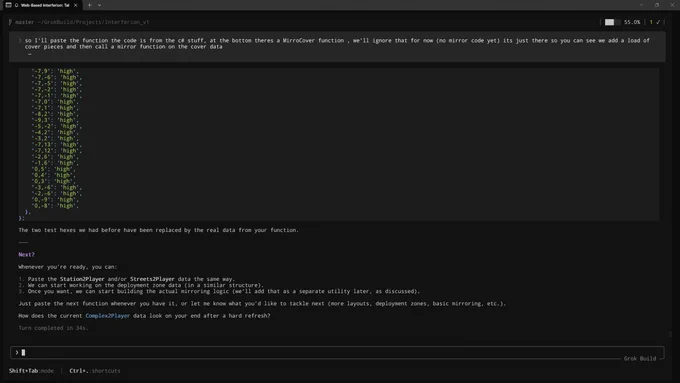Click the git branch icon beside master

click(10, 22)
